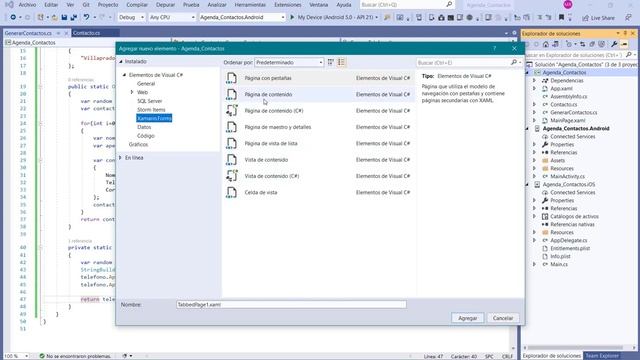Switch templates to medium icons list view
The width and height of the screenshot is (640, 360).
click(341, 62)
